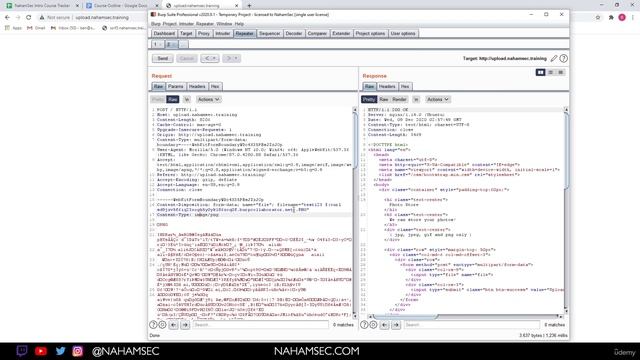640x360 pixels.
Task: Open request Params tab
Action: 176,87
